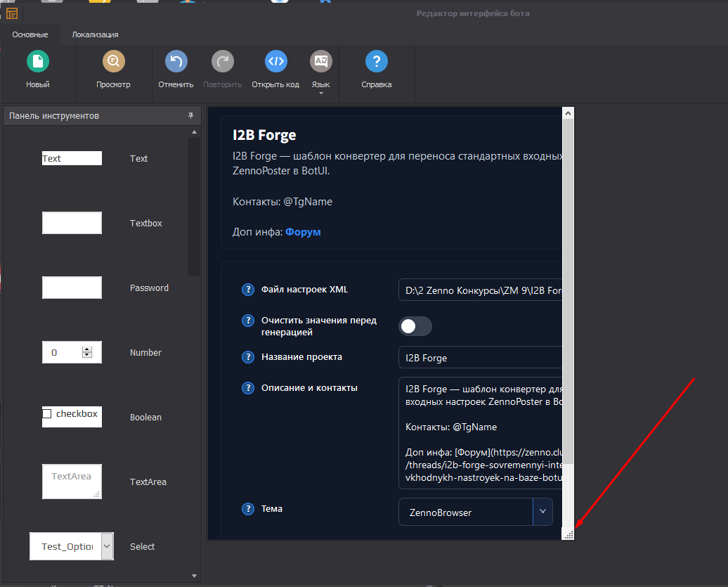Click preview scrollbar up arrow

568,113
